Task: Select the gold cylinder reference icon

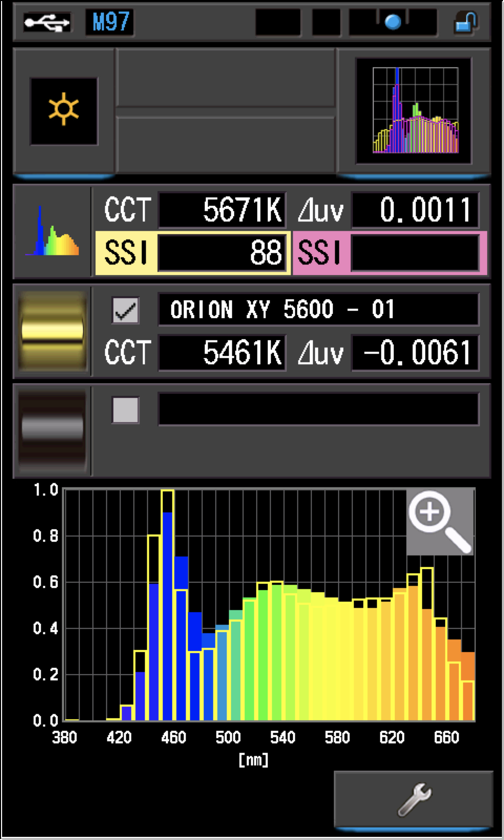Action: pyautogui.click(x=52, y=331)
